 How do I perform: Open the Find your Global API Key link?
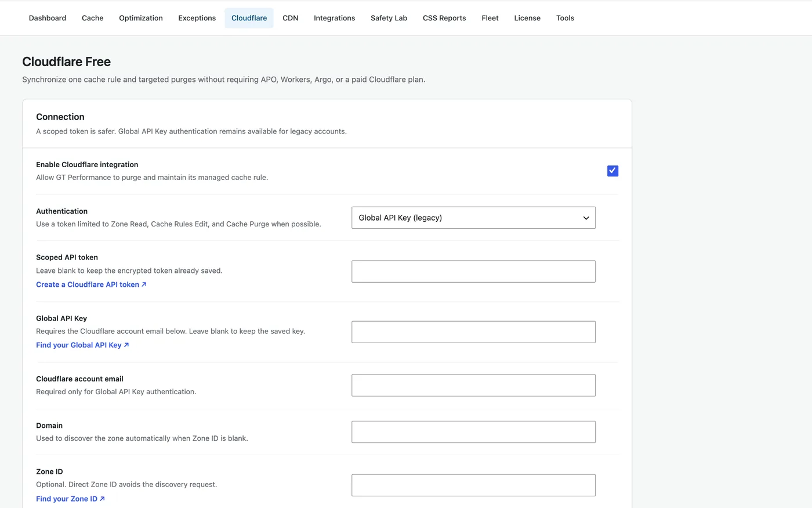pyautogui.click(x=82, y=345)
